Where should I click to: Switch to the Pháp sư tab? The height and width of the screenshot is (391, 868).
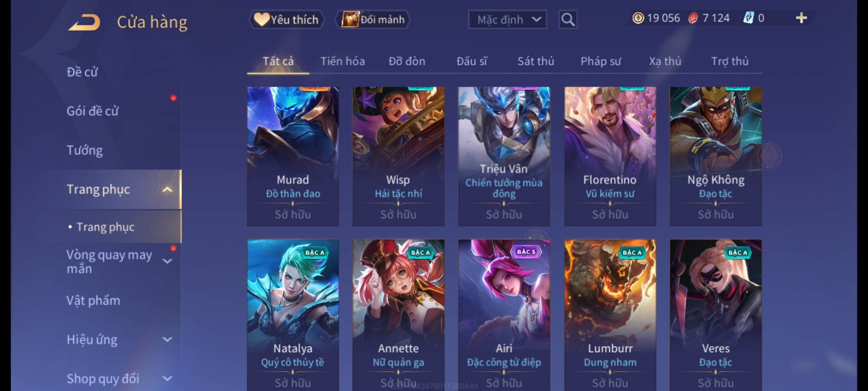coord(600,61)
